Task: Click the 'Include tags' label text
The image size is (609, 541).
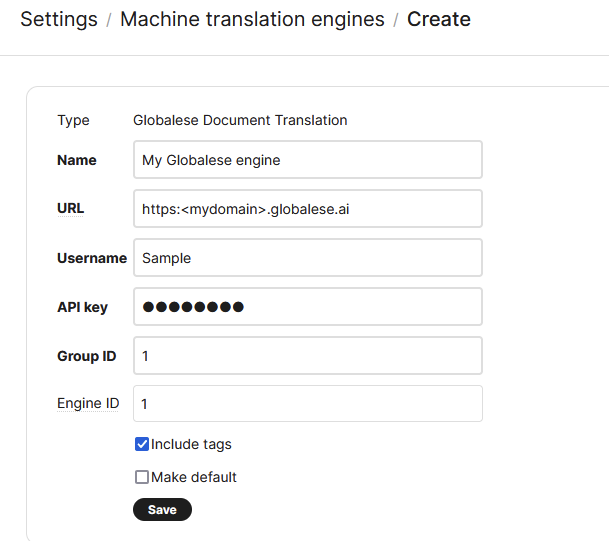Action: [x=191, y=444]
